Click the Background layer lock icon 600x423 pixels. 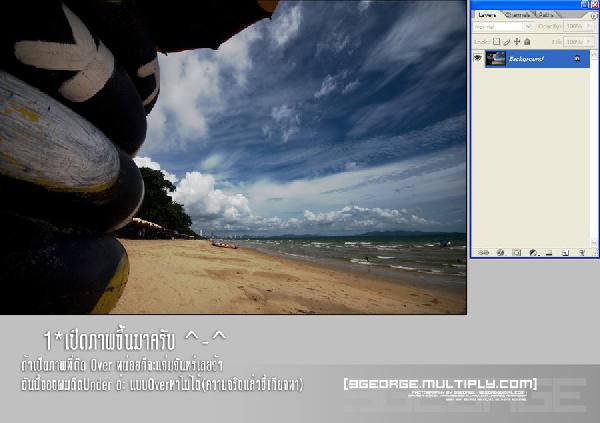tap(577, 58)
